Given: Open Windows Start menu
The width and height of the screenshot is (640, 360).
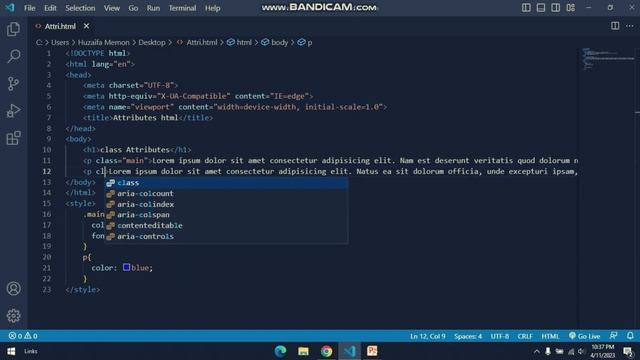Looking at the screenshot, I should point(11,351).
